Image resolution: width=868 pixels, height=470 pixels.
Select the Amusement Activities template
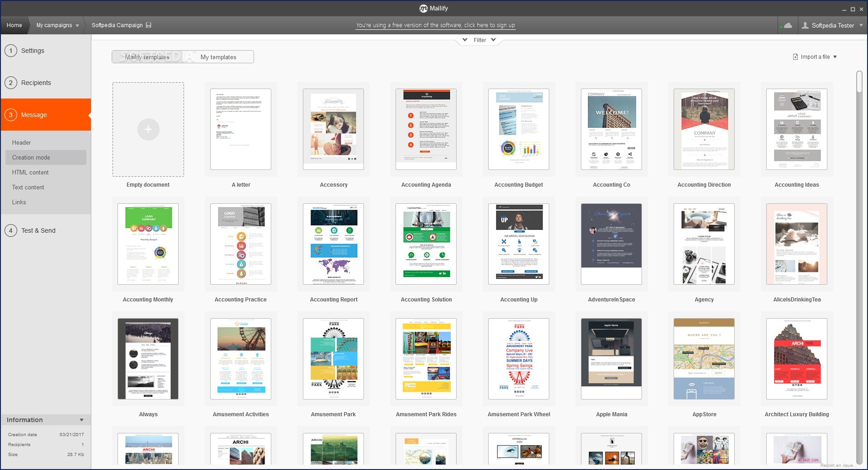point(241,359)
